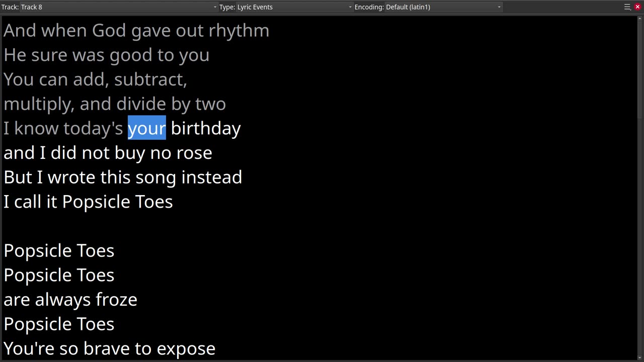This screenshot has width=644, height=362.
Task: Click the word "froze" in the lyrics
Action: (116, 300)
